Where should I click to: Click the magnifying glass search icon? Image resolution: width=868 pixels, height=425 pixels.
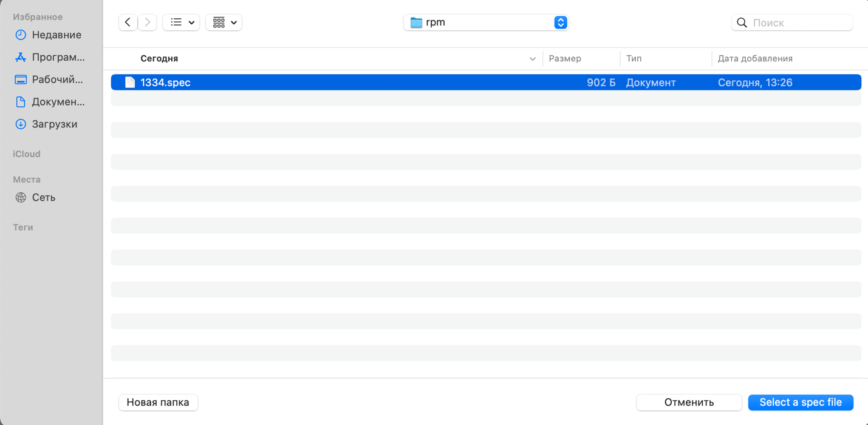click(x=742, y=23)
